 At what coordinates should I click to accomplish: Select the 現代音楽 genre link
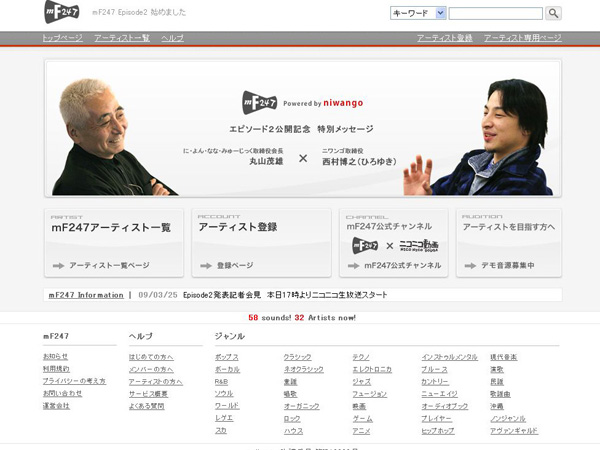504,357
